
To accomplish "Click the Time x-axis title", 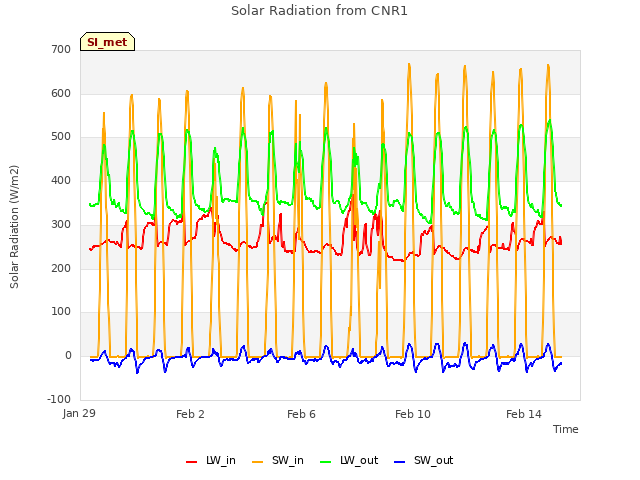I will (566, 429).
